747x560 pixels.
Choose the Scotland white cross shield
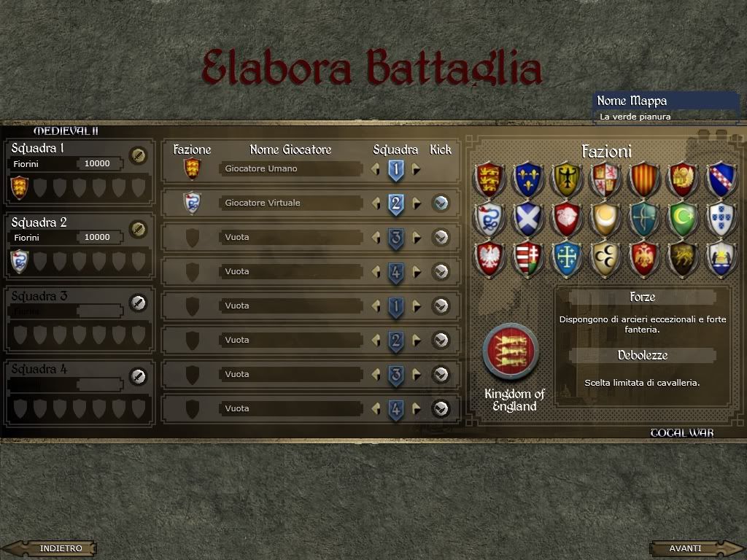528,219
